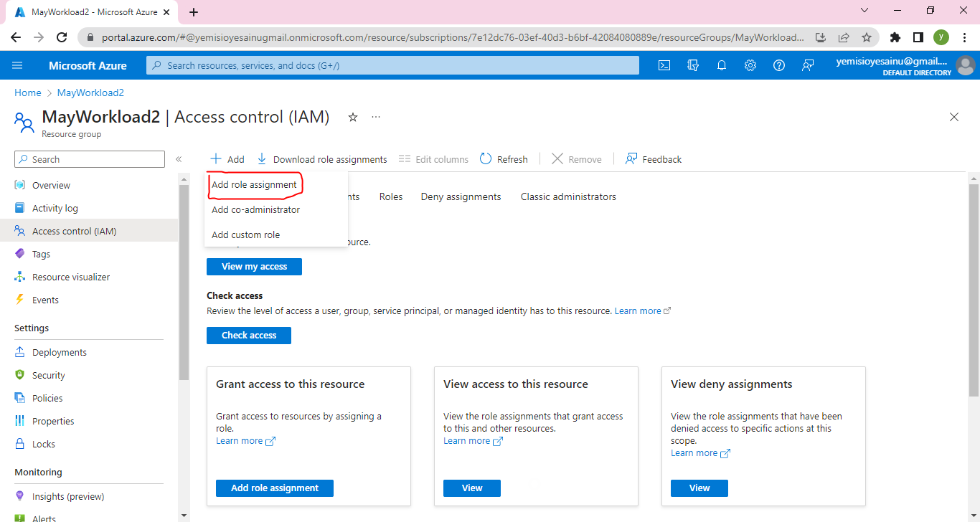Select Add role assignment from the menu
The height and width of the screenshot is (522, 980).
(x=254, y=185)
